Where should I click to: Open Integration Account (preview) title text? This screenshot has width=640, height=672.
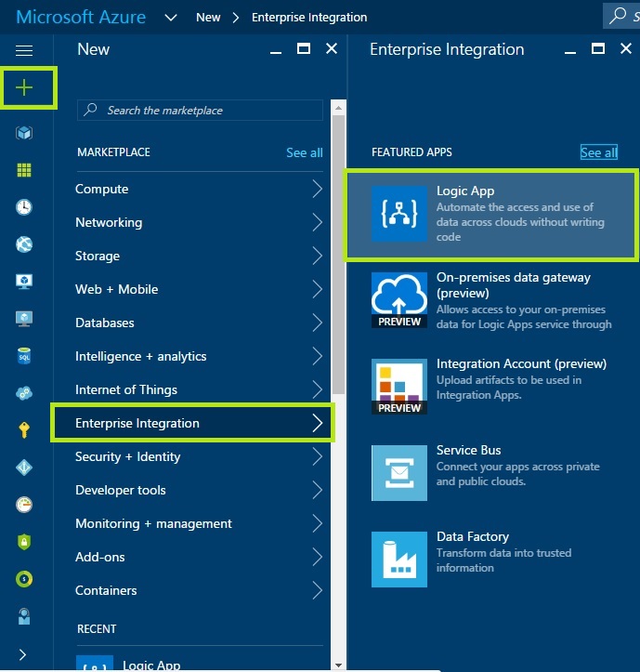click(521, 363)
